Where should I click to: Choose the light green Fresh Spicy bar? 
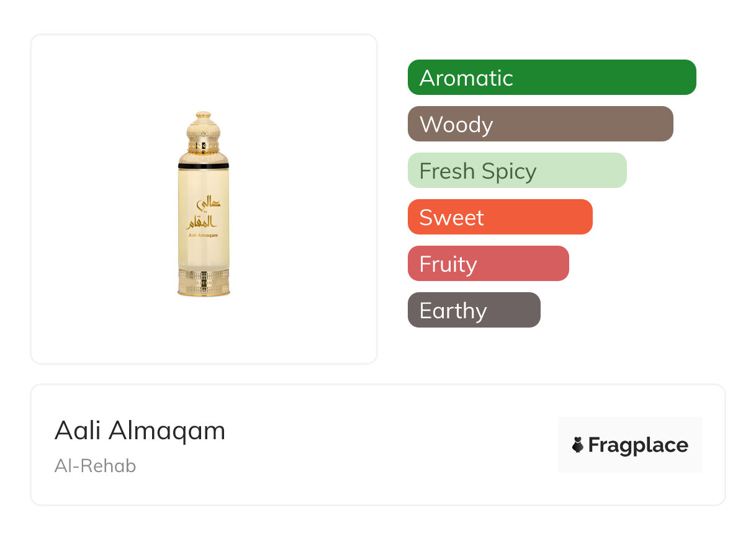(x=517, y=171)
